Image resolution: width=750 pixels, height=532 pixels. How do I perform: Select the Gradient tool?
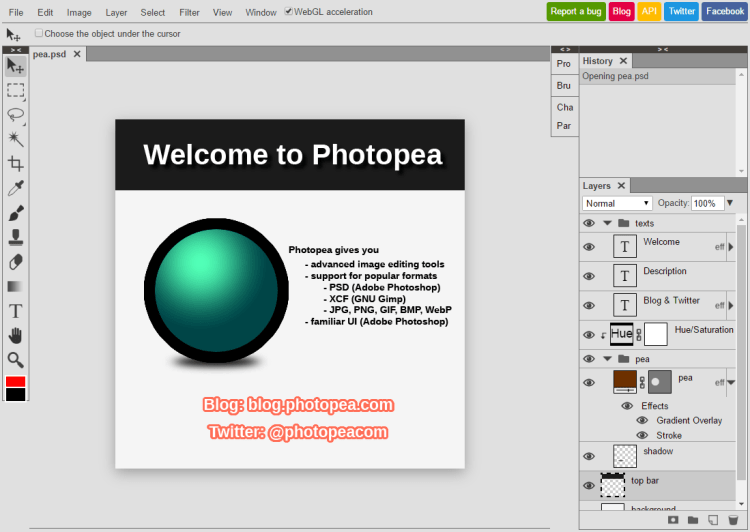[x=15, y=287]
